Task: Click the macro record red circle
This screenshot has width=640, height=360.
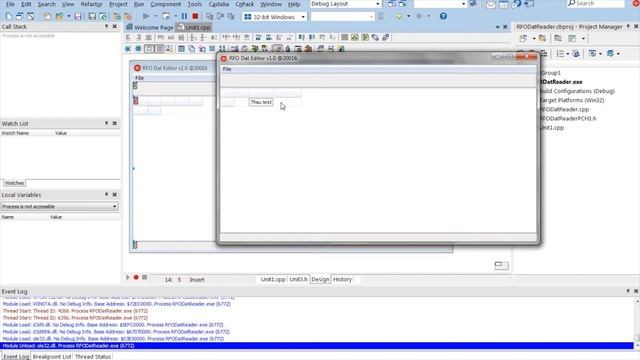Action: 136,278
